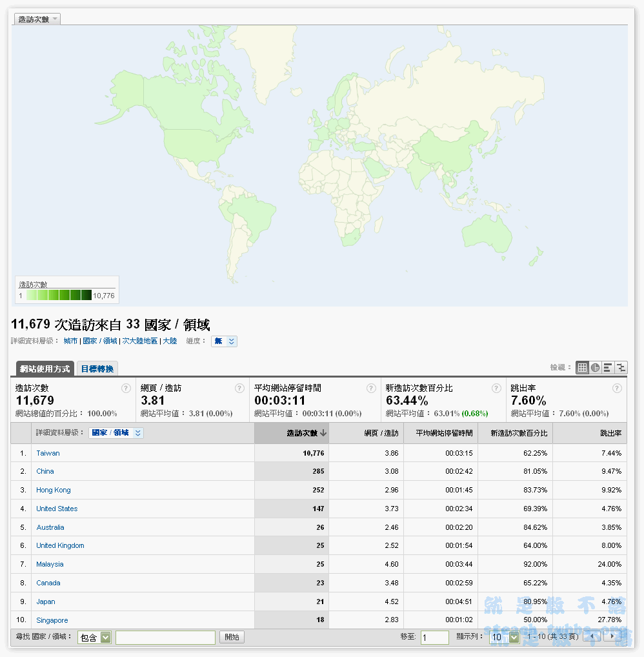Open the 顯示列 rows-per-page dropdown
This screenshot has width=644, height=657.
[x=504, y=638]
